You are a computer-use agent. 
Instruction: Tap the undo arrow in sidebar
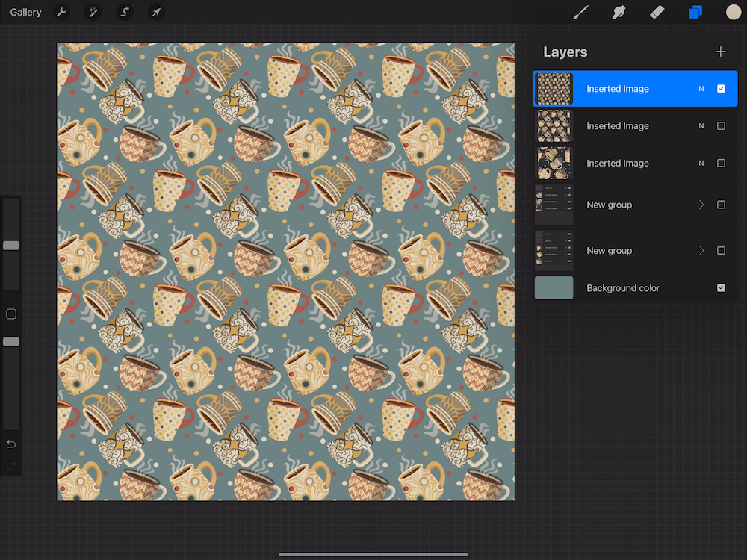(x=11, y=444)
